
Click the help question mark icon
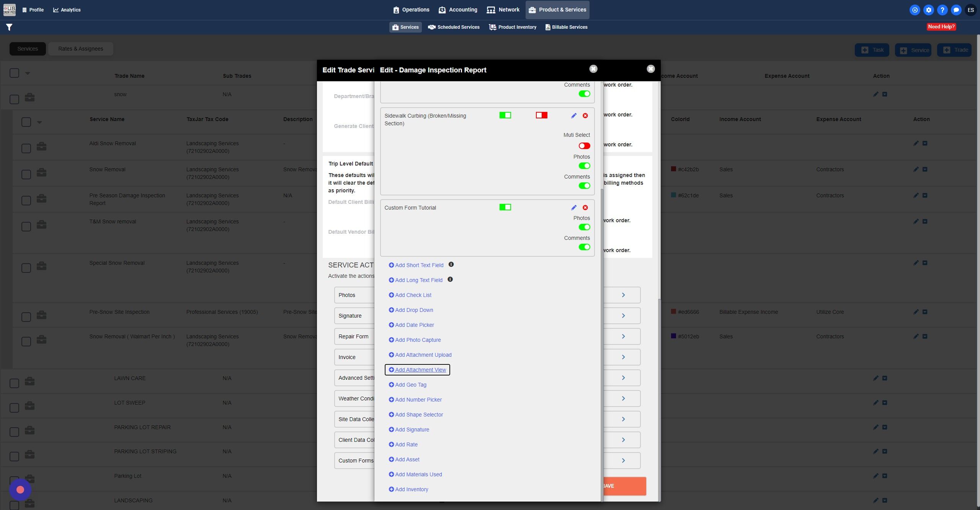(942, 10)
